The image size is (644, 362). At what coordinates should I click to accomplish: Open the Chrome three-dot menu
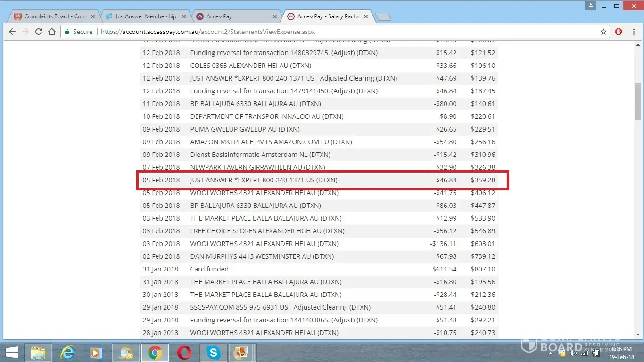[x=633, y=32]
